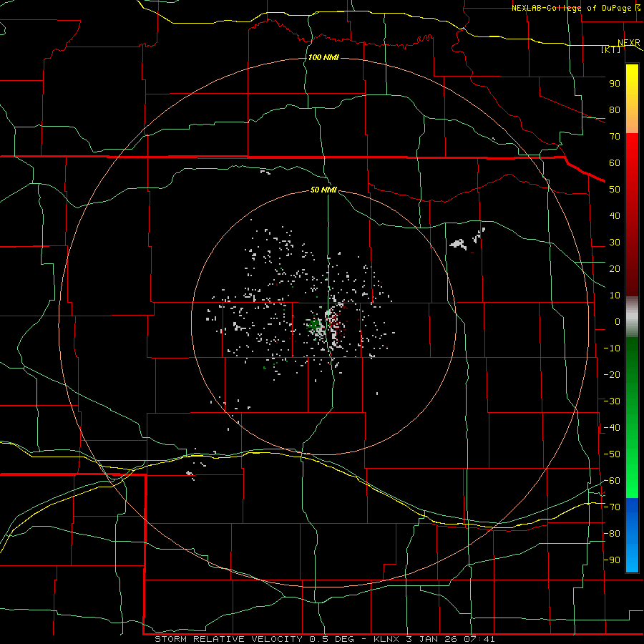Click the "-90" scale value
This screenshot has height=644, width=644.
click(x=612, y=560)
